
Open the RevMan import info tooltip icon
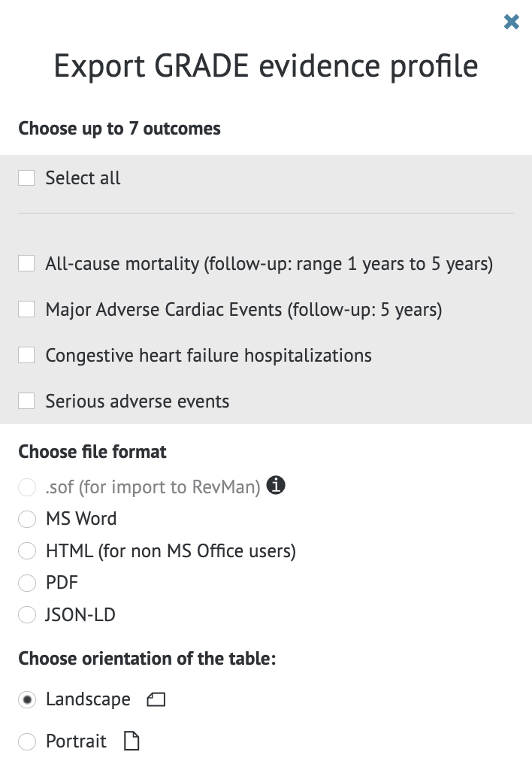[276, 485]
